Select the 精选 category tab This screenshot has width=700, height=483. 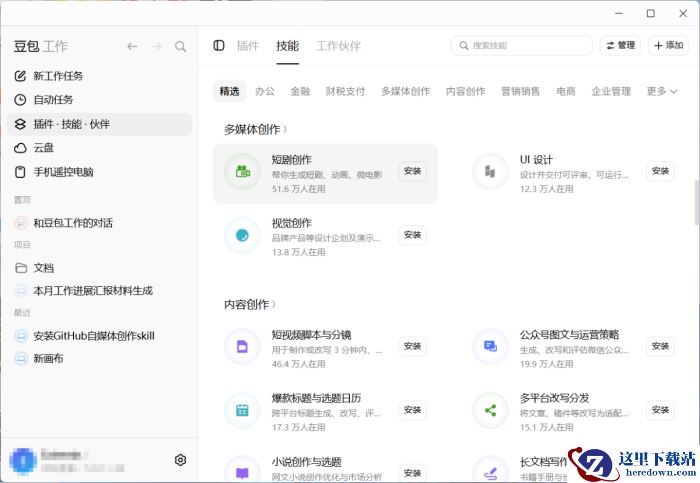pyautogui.click(x=229, y=91)
